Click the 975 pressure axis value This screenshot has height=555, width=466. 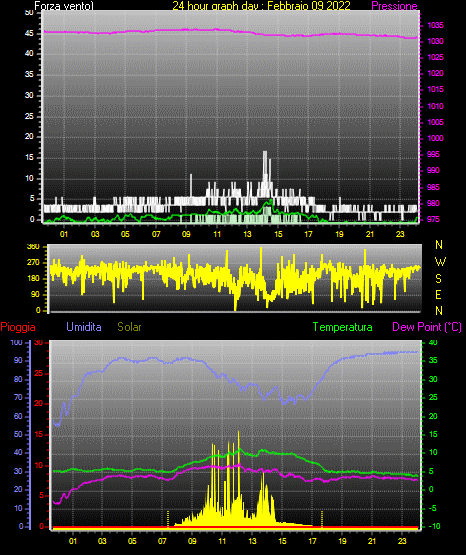[433, 219]
